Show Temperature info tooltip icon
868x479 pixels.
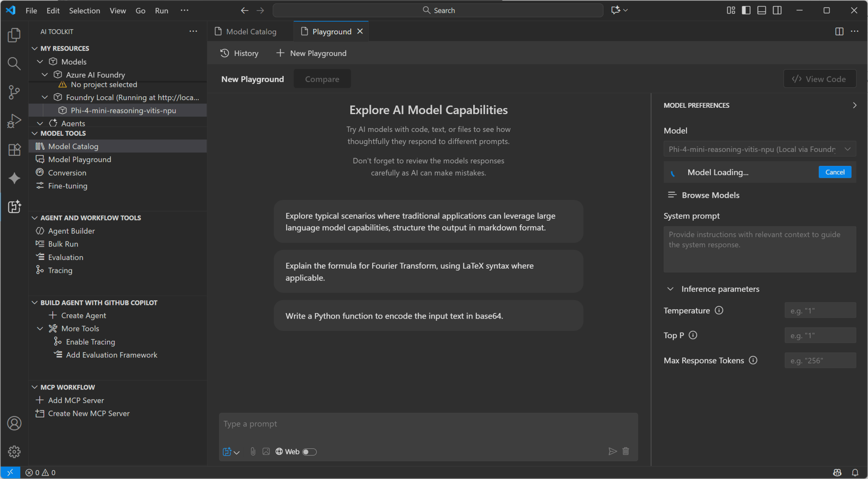(719, 311)
